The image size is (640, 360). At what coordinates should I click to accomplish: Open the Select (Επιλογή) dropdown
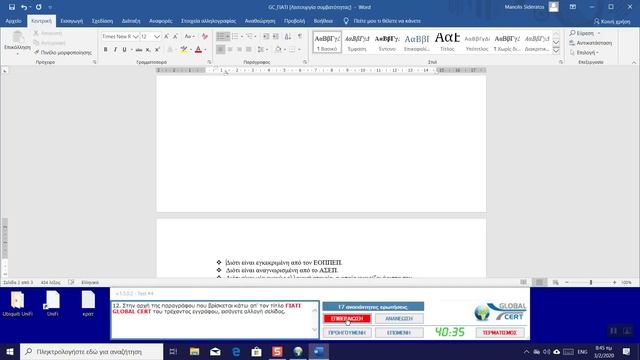coord(584,53)
